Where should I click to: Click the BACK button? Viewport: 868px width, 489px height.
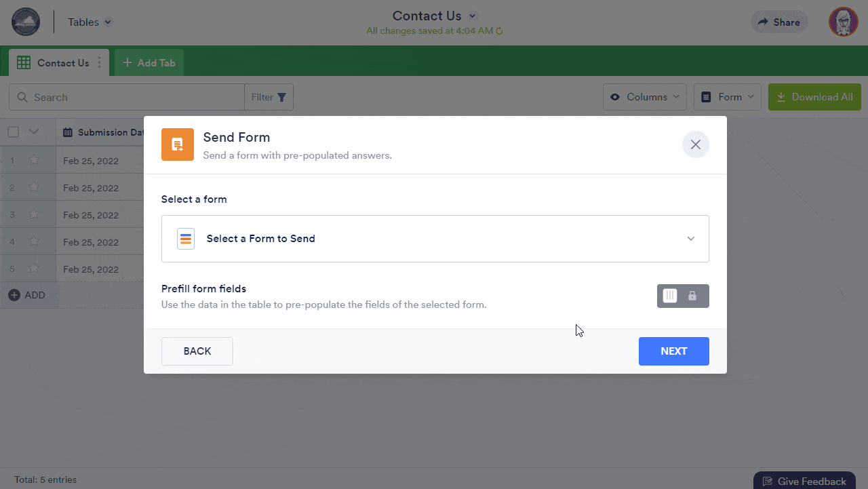pos(197,351)
